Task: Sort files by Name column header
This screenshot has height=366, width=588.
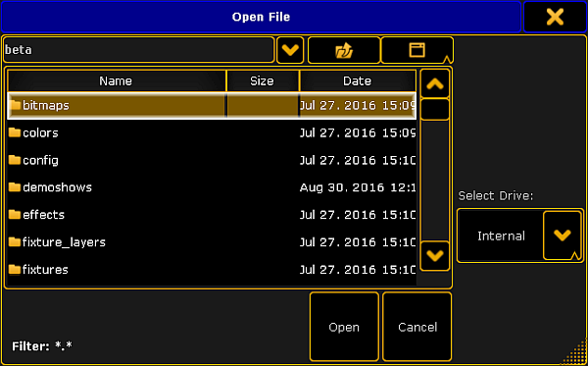Action: (x=117, y=81)
